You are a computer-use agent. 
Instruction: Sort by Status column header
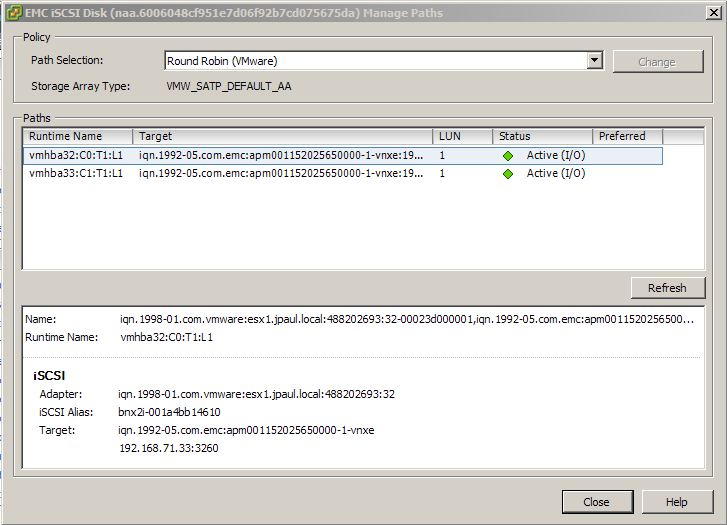542,136
